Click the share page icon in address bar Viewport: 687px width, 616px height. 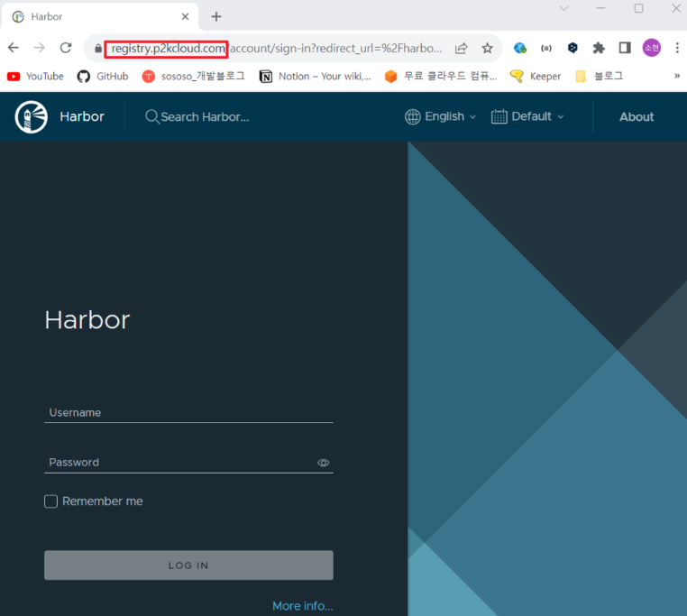click(x=462, y=48)
